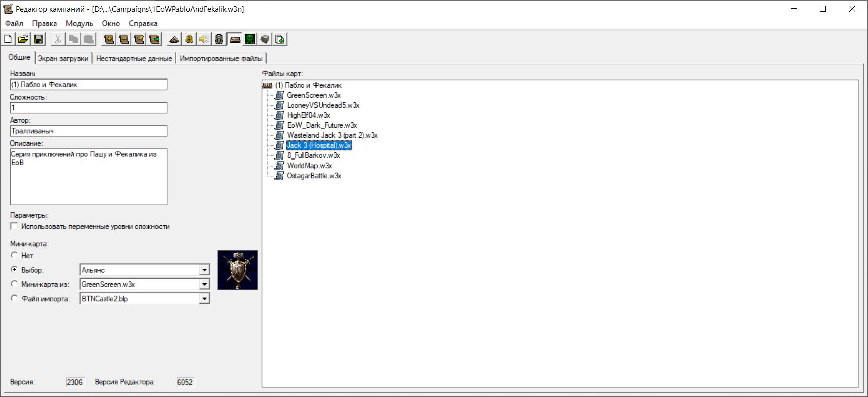Click the Сложность difficulty input field
The image size is (868, 397).
point(89,108)
